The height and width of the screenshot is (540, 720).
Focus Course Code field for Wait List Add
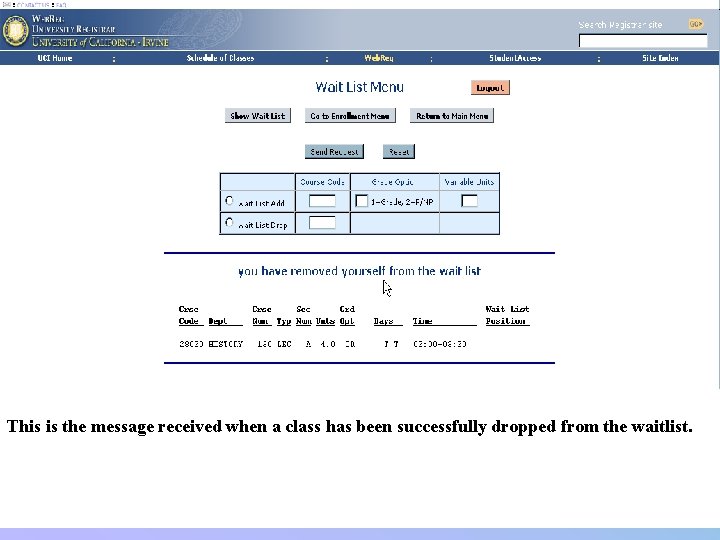(x=322, y=201)
